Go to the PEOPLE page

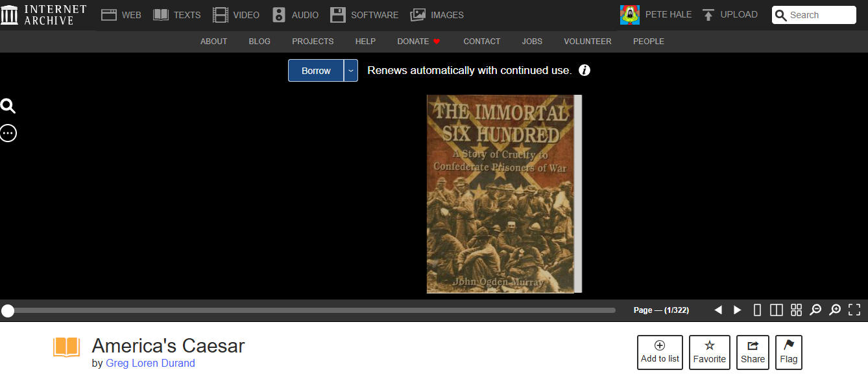click(649, 42)
